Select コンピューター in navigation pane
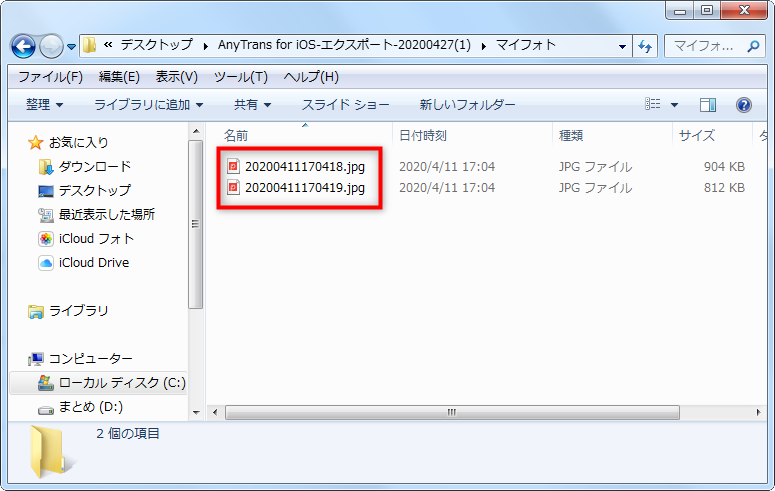 point(90,358)
